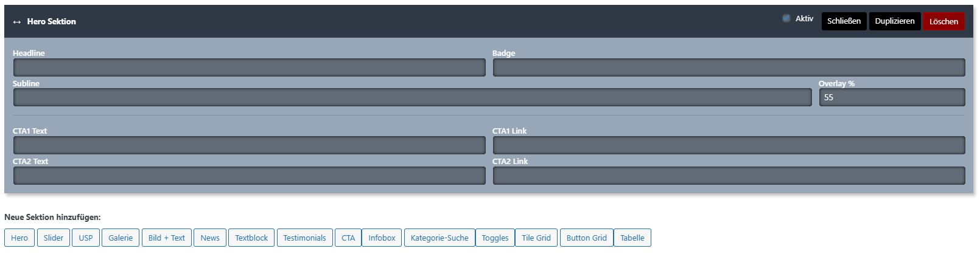Insert a Kategorie-Suche section
The image size is (980, 254).
(439, 238)
